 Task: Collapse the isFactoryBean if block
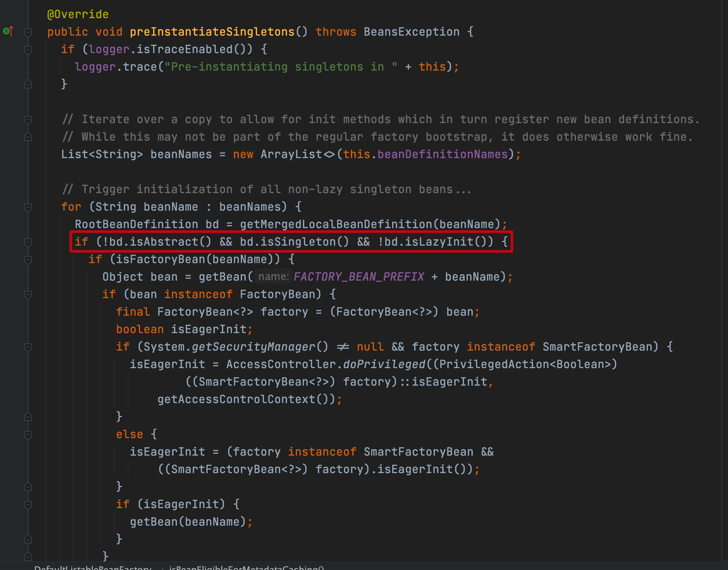click(x=28, y=260)
